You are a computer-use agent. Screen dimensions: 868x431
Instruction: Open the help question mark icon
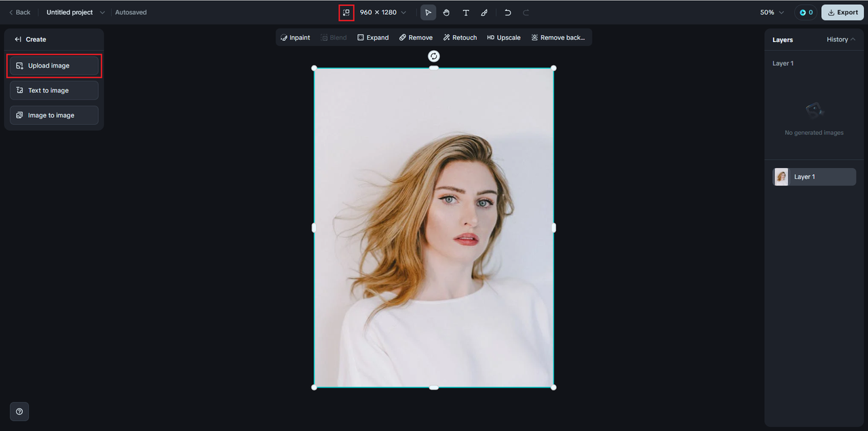coord(19,411)
